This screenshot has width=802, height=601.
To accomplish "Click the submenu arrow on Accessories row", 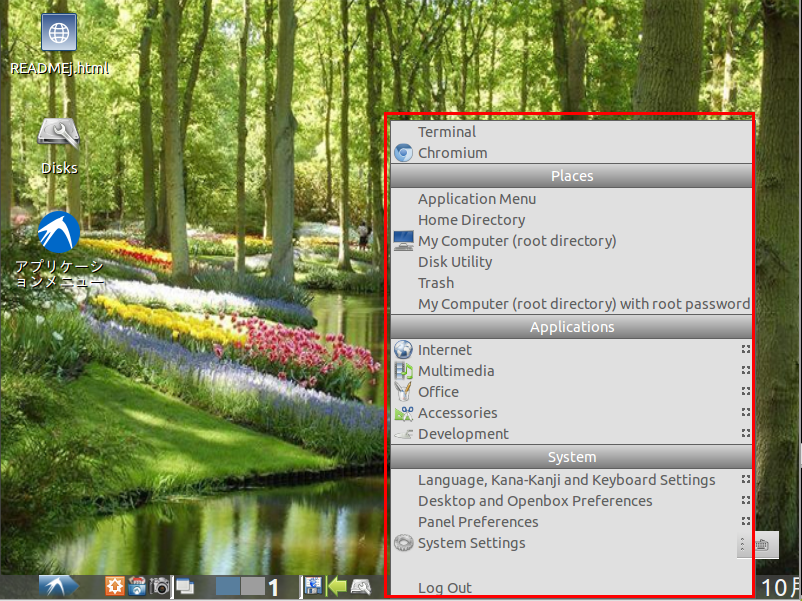I will [x=746, y=412].
